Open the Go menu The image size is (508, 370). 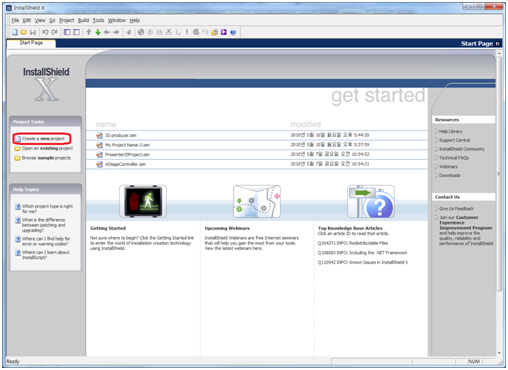52,20
